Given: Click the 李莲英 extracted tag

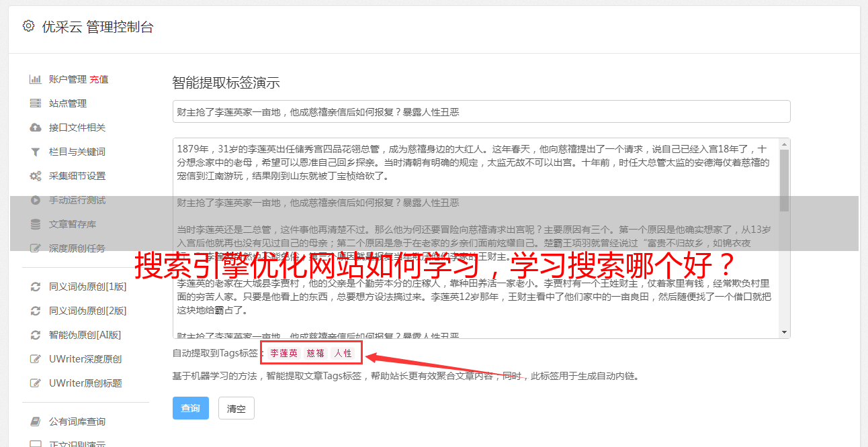Looking at the screenshot, I should click(284, 353).
